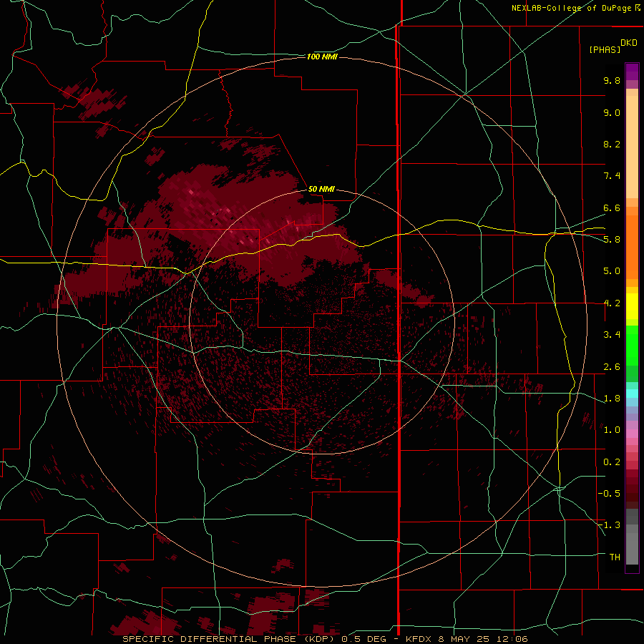Click the 0.2 value on the color scale

[x=612, y=462]
